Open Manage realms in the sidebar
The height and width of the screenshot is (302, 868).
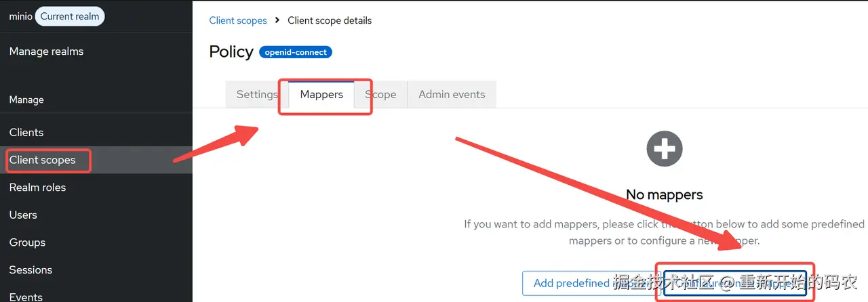(x=46, y=51)
